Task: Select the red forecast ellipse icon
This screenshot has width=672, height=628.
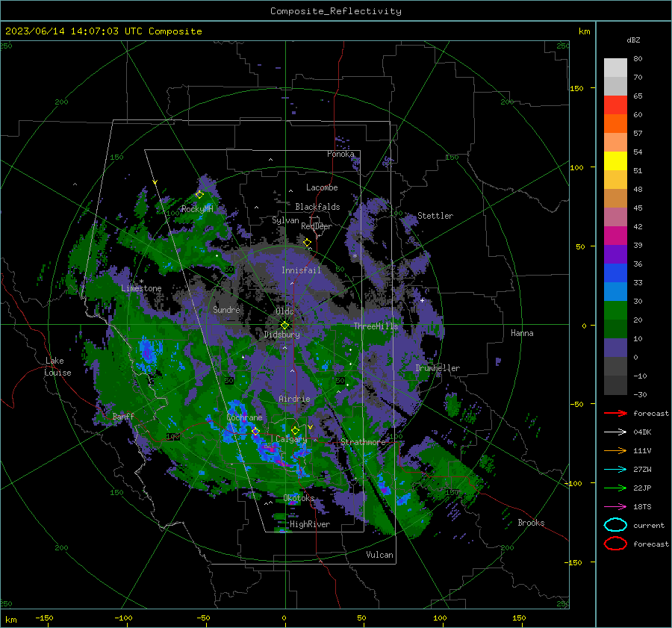Action: coord(615,544)
